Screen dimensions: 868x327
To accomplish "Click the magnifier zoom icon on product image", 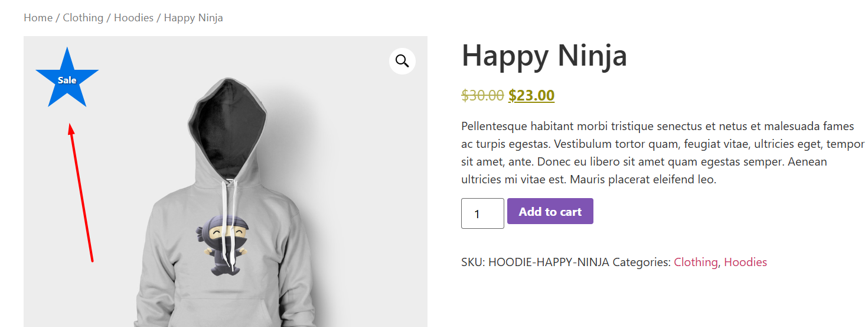I will (402, 61).
